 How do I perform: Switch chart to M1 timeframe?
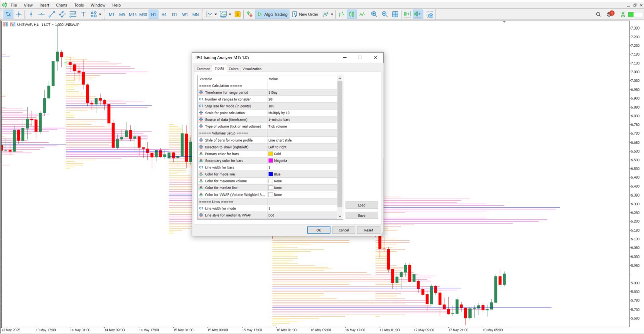tap(111, 14)
